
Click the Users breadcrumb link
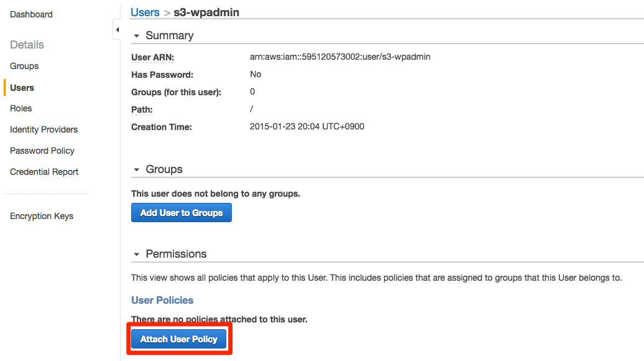point(145,12)
